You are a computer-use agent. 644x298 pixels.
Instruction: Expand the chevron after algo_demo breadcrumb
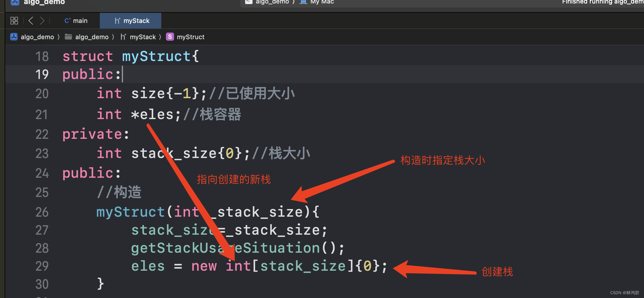click(59, 37)
